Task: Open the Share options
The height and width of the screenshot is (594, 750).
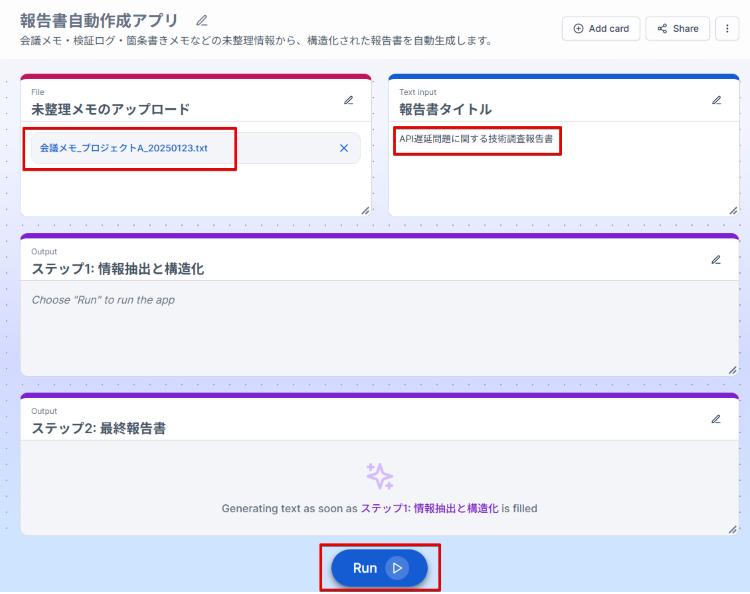Action: click(x=677, y=29)
